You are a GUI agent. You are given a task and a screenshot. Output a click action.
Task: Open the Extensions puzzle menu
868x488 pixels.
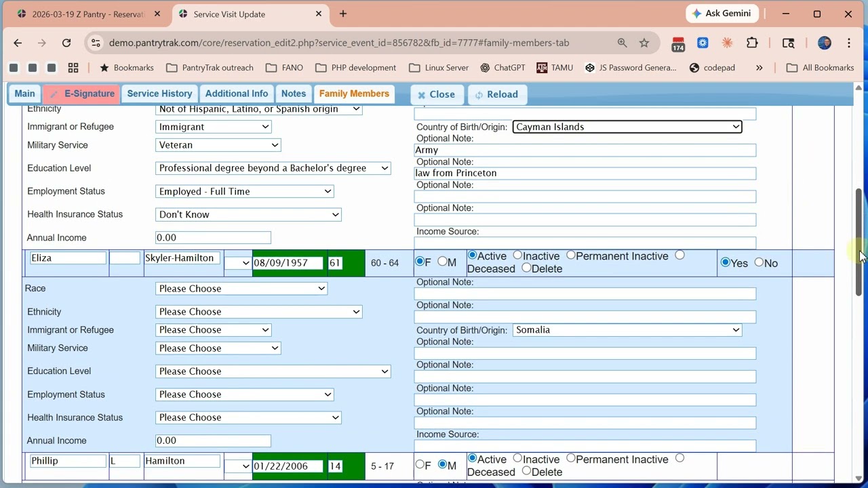tap(752, 43)
